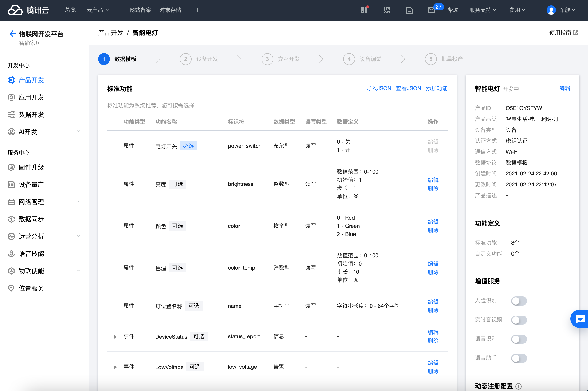Image resolution: width=588 pixels, height=391 pixels.
Task: Expand the LowVoltage event row
Action: point(115,367)
